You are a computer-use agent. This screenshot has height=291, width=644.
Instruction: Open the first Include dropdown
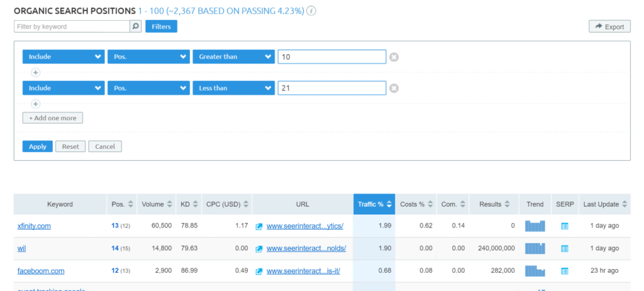(63, 57)
